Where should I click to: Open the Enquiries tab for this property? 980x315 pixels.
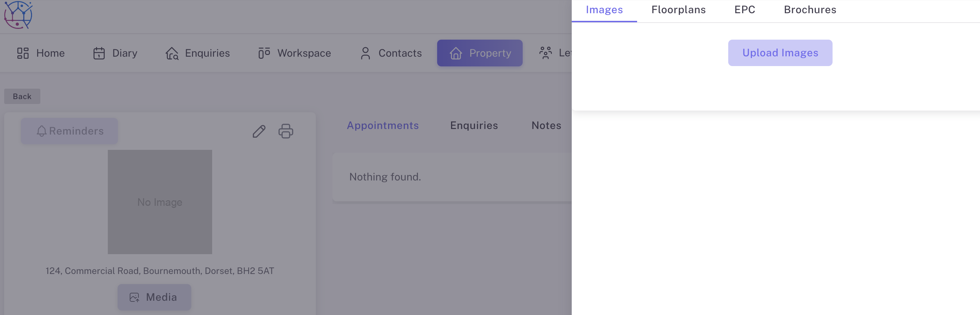pos(474,126)
